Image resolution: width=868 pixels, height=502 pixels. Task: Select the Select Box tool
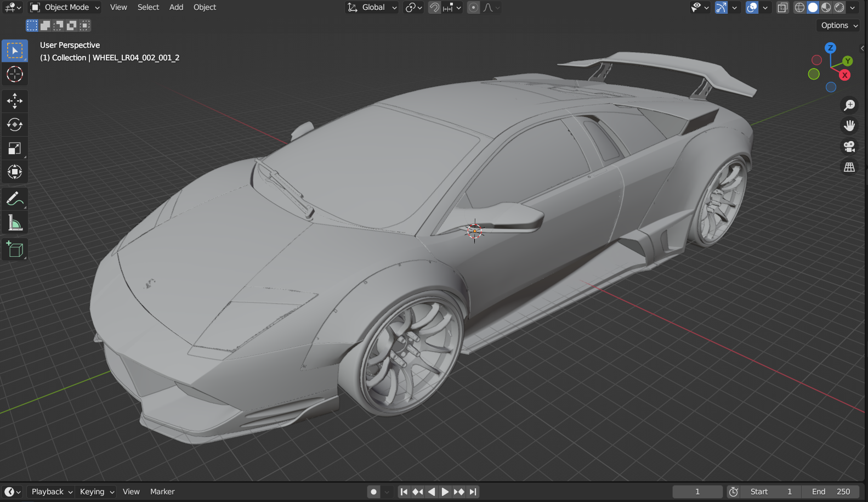point(15,50)
